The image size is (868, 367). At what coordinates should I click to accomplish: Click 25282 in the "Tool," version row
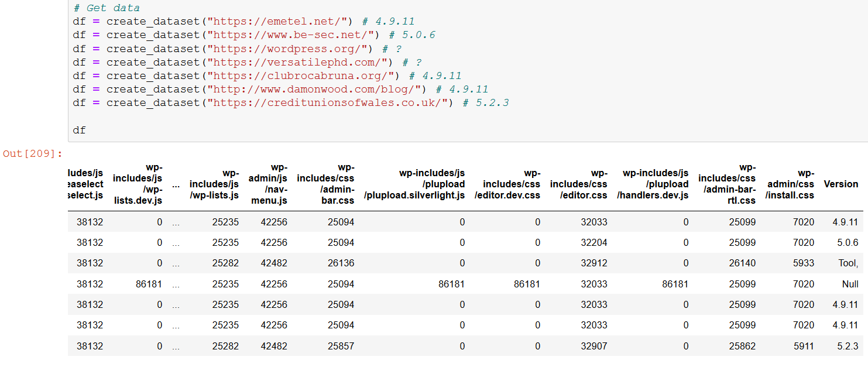[225, 263]
